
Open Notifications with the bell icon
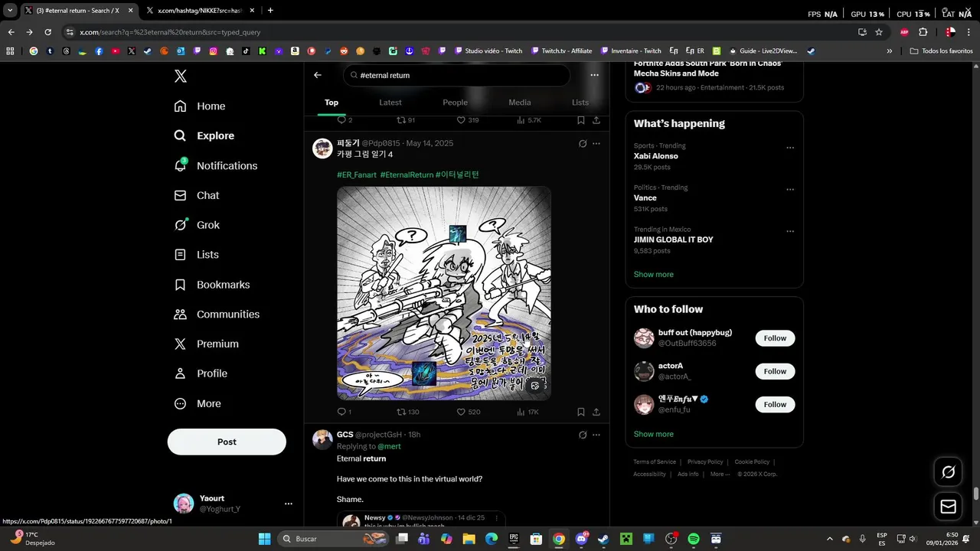(x=216, y=165)
